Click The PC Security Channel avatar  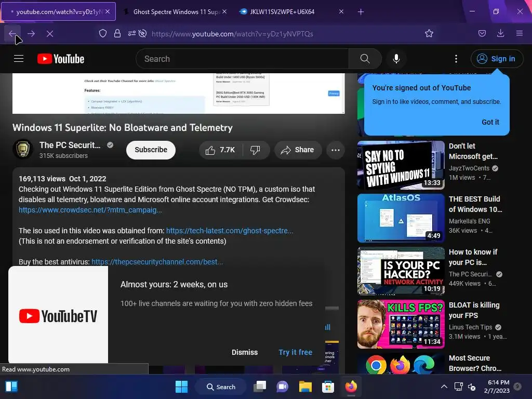[23, 149]
